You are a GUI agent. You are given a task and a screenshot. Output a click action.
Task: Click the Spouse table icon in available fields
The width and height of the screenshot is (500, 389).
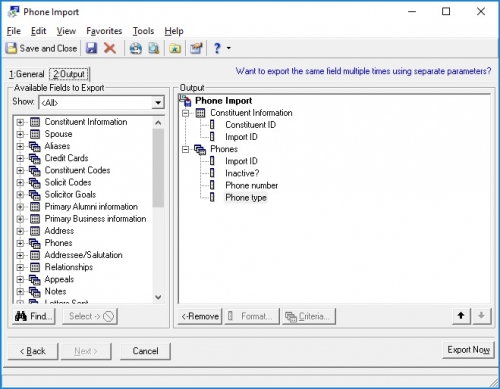tap(35, 134)
